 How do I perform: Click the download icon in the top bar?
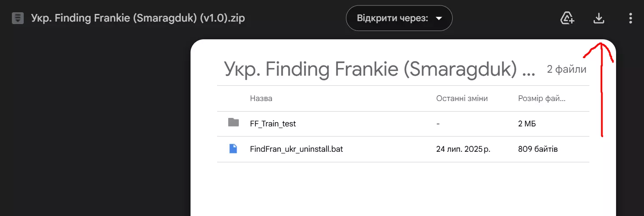tap(599, 18)
